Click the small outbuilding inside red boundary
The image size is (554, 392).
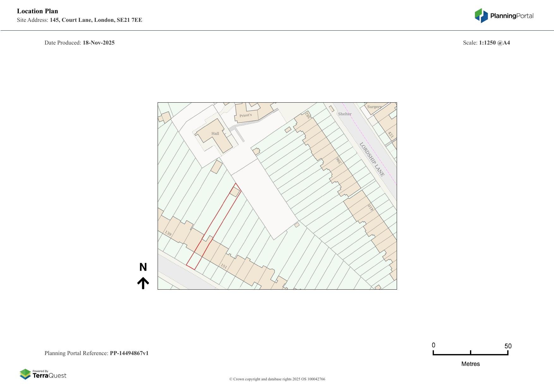[x=235, y=191]
